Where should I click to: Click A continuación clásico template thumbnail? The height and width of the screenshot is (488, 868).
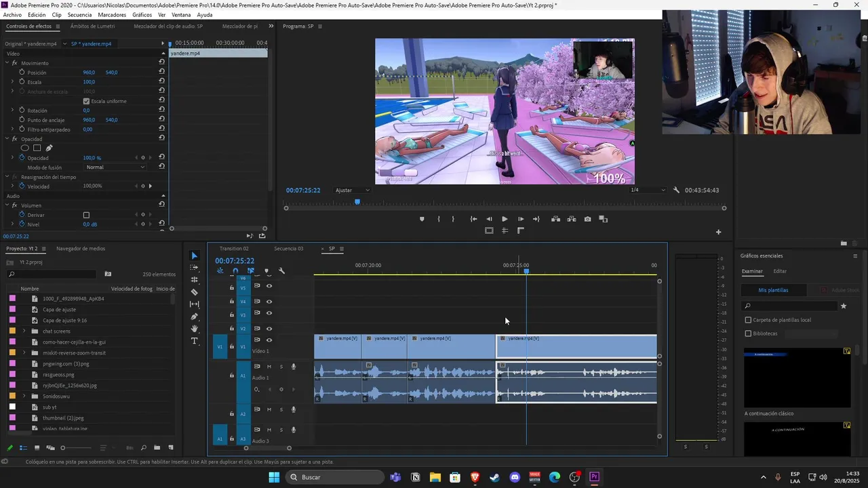click(797, 378)
